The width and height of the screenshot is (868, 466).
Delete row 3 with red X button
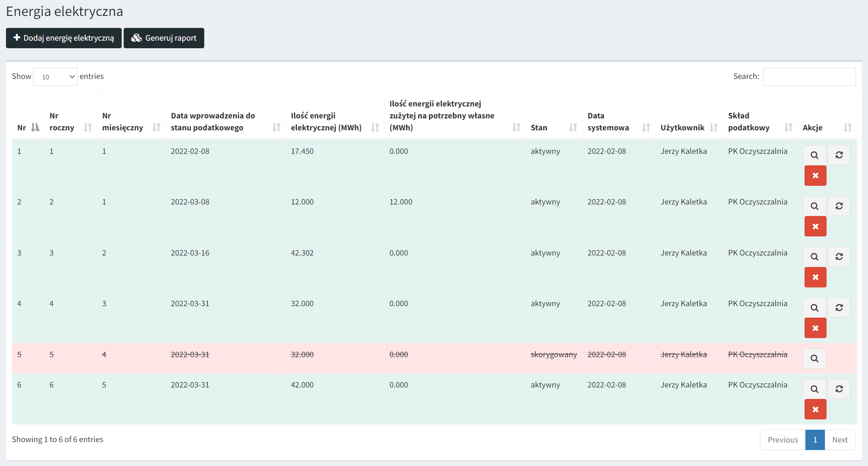coord(815,277)
